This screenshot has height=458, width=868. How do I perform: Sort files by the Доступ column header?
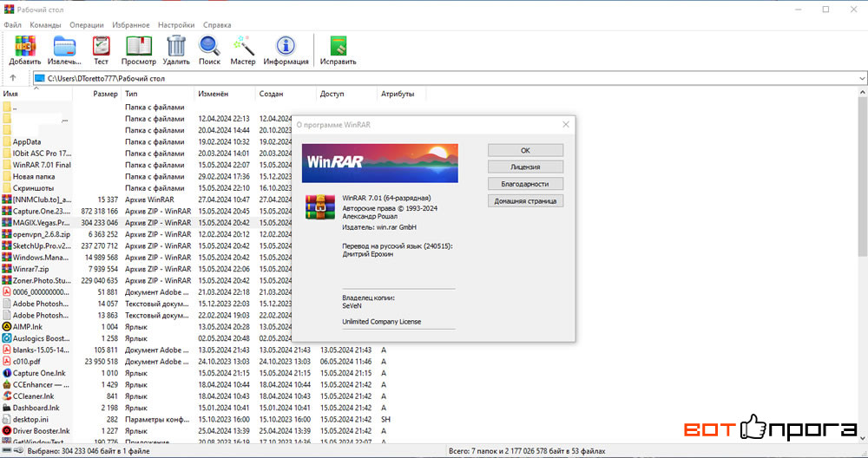pos(346,94)
